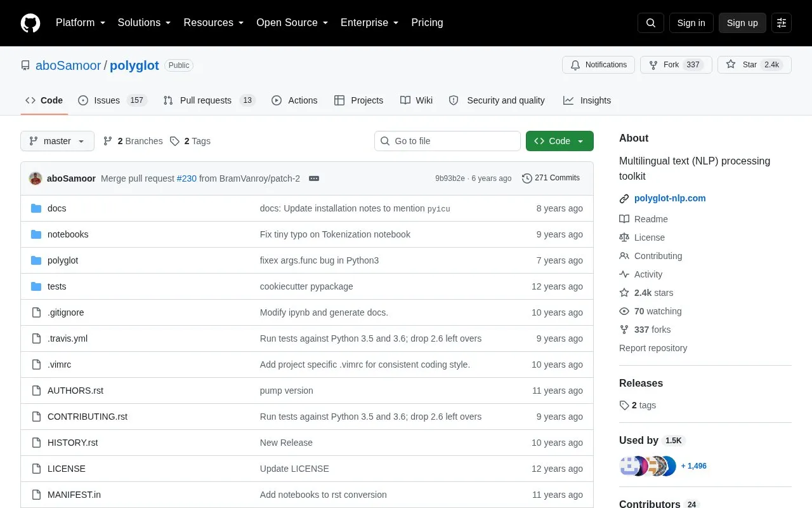The height and width of the screenshot is (508, 812).
Task: Click the LICENSE file icon
Action: coord(36,469)
